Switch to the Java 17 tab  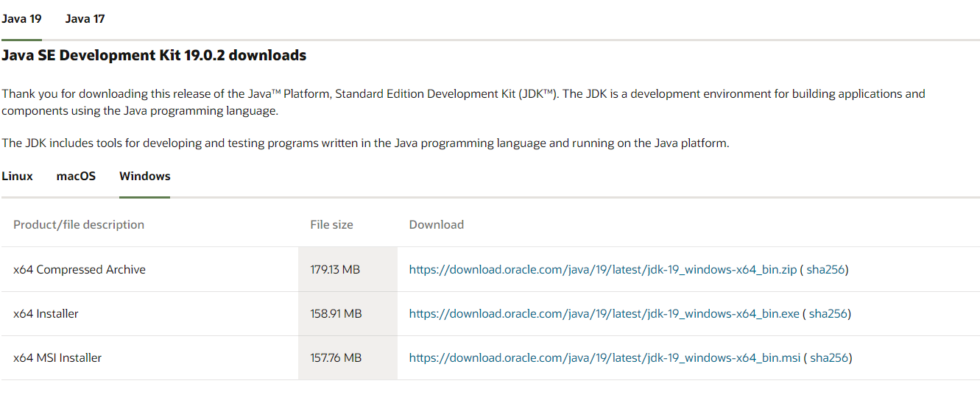[x=85, y=19]
